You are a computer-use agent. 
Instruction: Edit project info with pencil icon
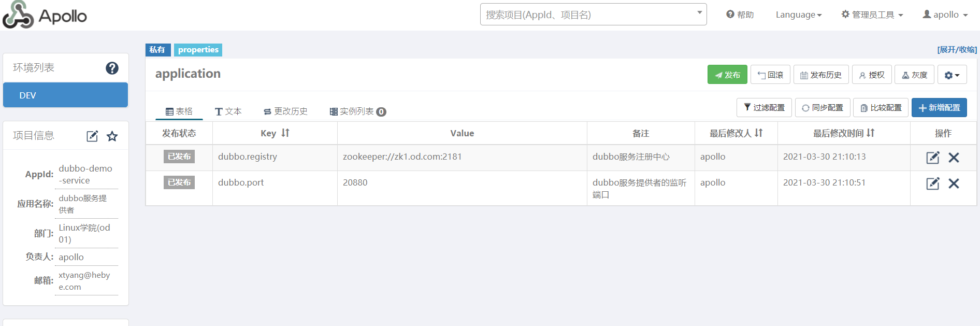(x=92, y=136)
